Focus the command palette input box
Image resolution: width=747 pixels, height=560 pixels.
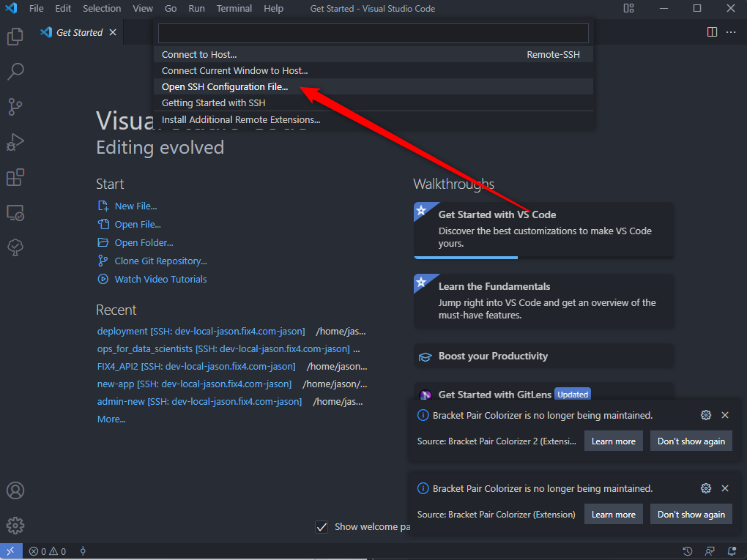tap(373, 34)
